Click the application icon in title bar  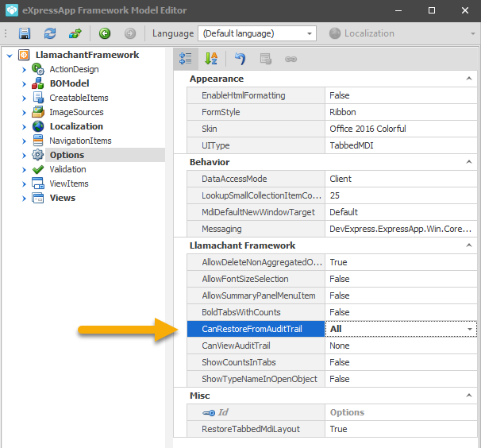point(12,10)
